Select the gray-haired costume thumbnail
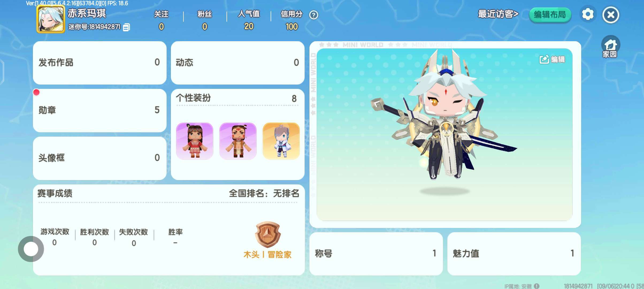 tap(281, 141)
